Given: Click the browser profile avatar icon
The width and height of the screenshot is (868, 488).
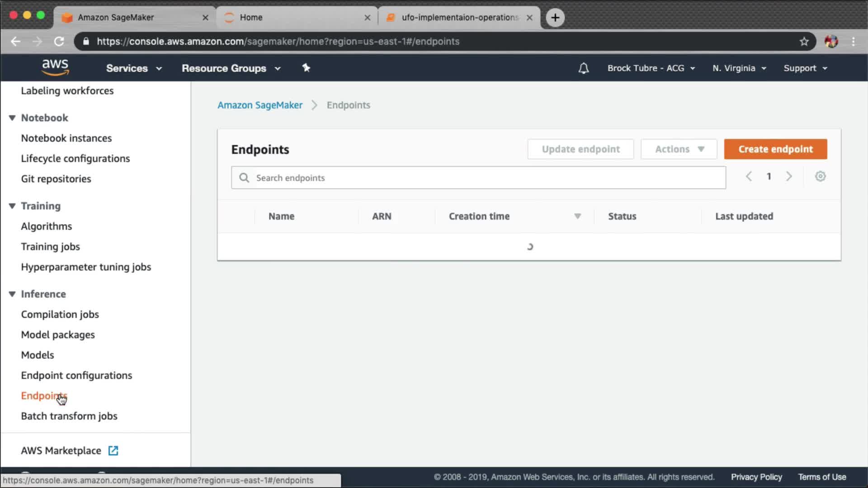Looking at the screenshot, I should 831,42.
